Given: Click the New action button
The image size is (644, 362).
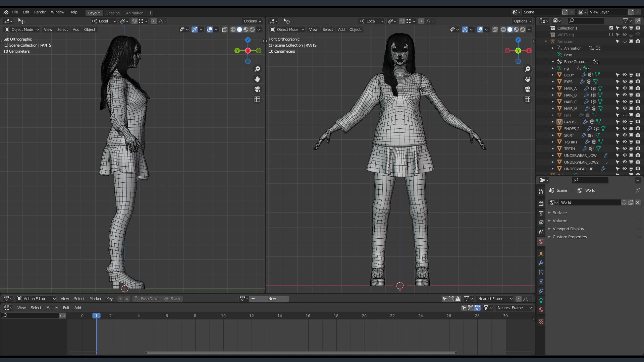Looking at the screenshot, I should pos(272,299).
